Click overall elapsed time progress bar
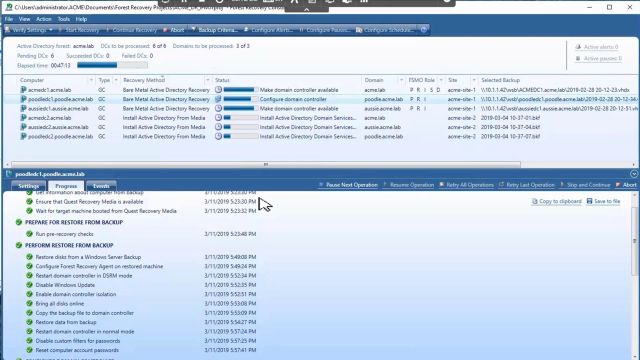The height and width of the screenshot is (360, 640). coord(112,65)
